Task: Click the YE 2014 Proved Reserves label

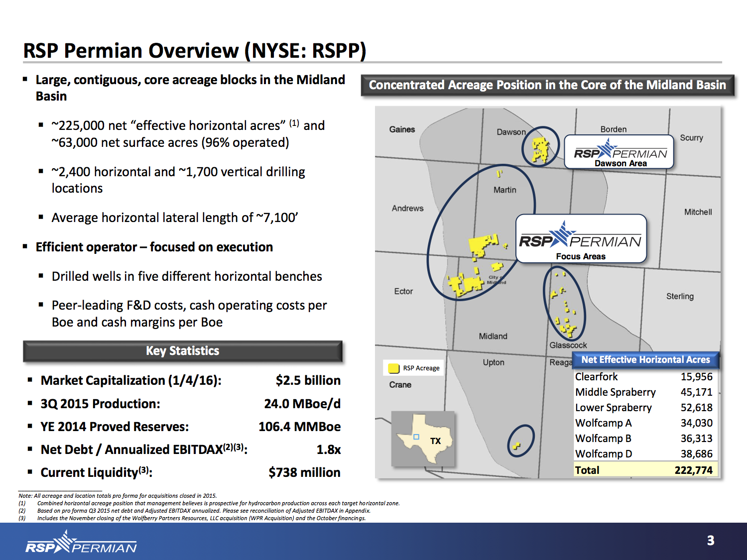Action: [x=115, y=427]
